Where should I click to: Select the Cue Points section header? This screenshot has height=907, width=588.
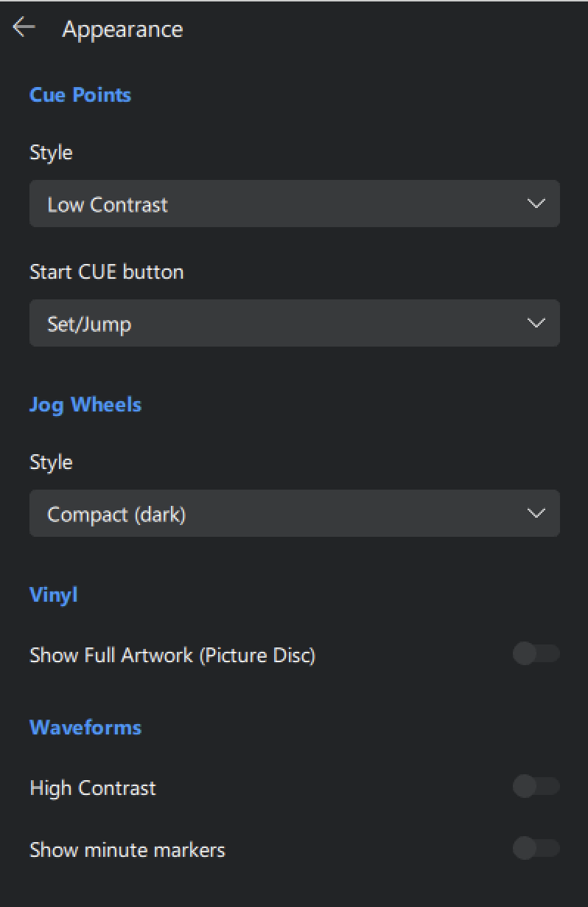80,94
